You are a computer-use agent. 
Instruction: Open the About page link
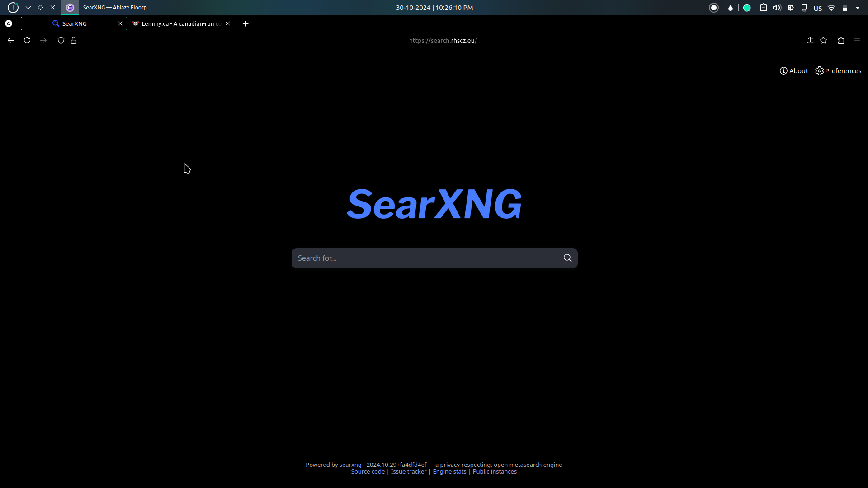pyautogui.click(x=794, y=71)
